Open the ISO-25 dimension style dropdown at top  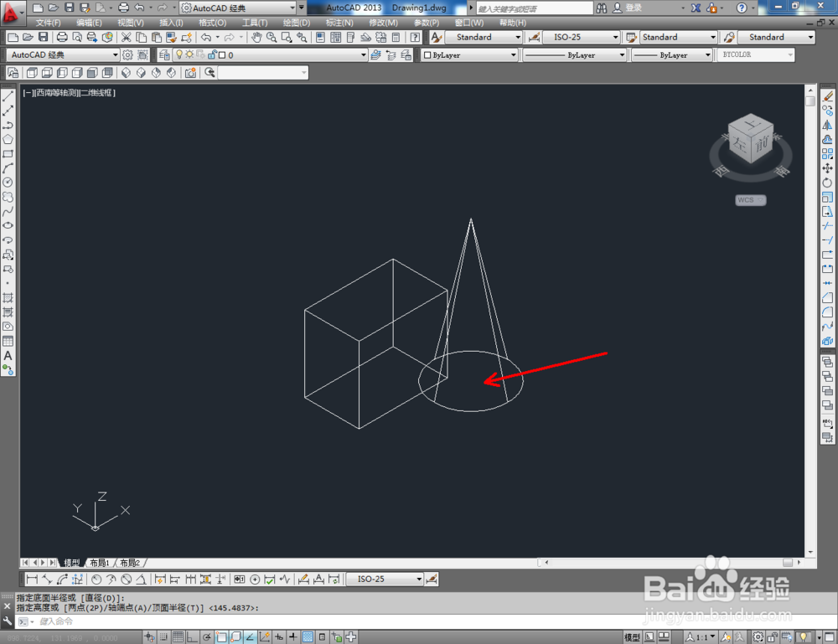point(581,38)
